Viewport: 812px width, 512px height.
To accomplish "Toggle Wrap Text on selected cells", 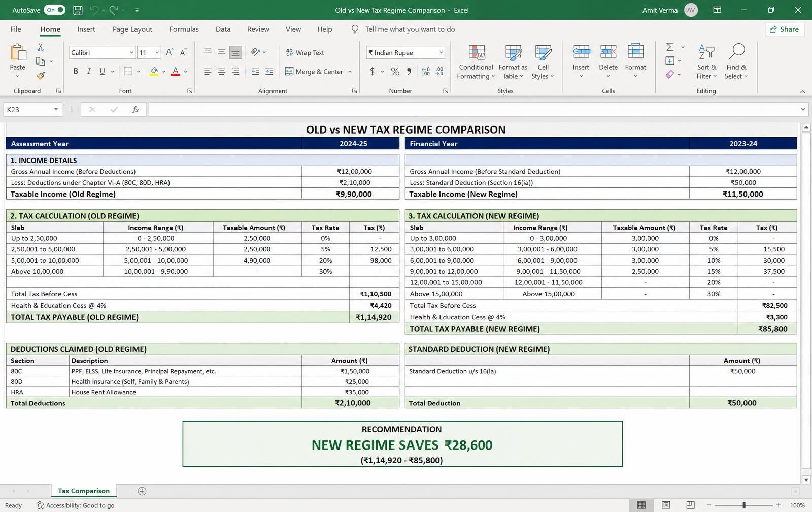I will click(x=304, y=53).
